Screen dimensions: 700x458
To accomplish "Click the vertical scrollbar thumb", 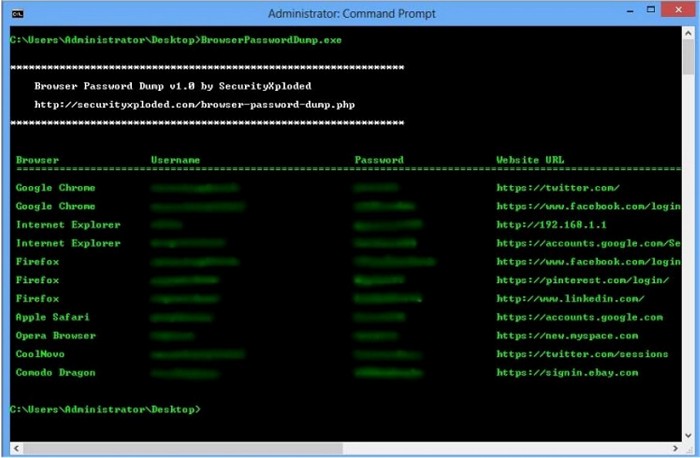I will (x=688, y=57).
